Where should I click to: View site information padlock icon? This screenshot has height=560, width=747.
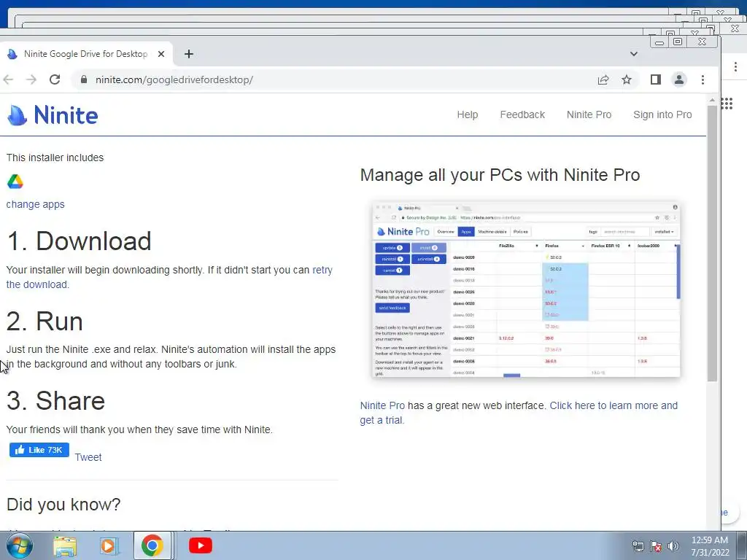[84, 79]
